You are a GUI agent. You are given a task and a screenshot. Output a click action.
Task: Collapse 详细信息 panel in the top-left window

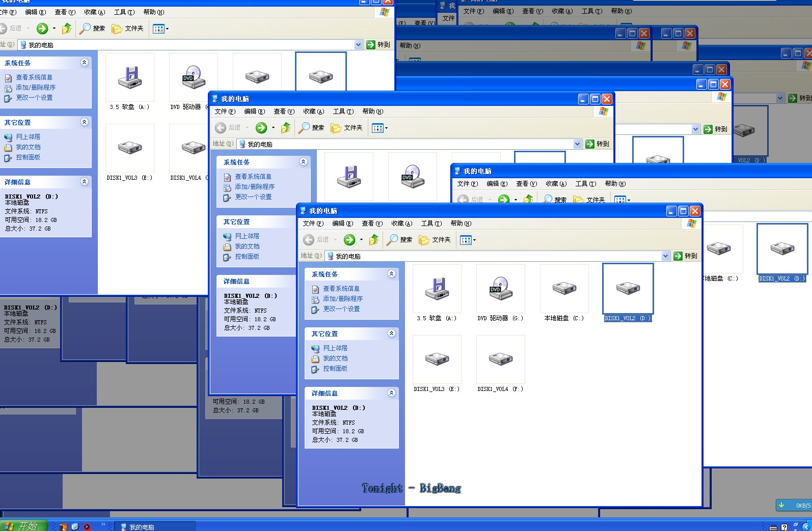tap(85, 182)
